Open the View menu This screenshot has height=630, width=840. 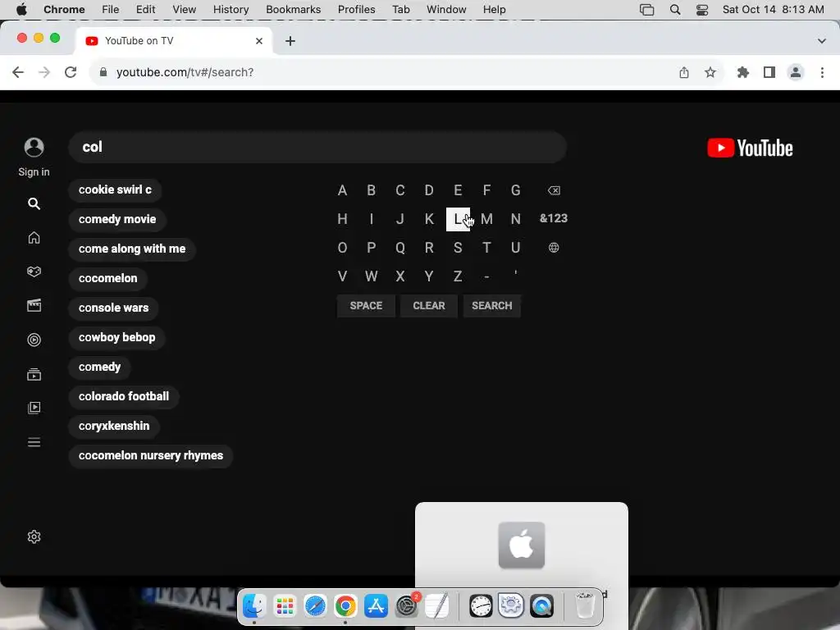[185, 10]
